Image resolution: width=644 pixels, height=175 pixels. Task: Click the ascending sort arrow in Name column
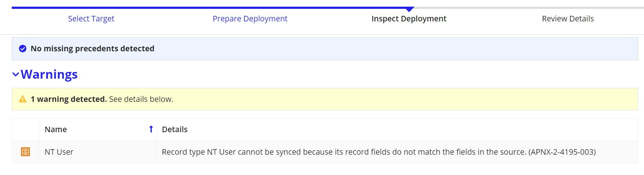pyautogui.click(x=151, y=129)
